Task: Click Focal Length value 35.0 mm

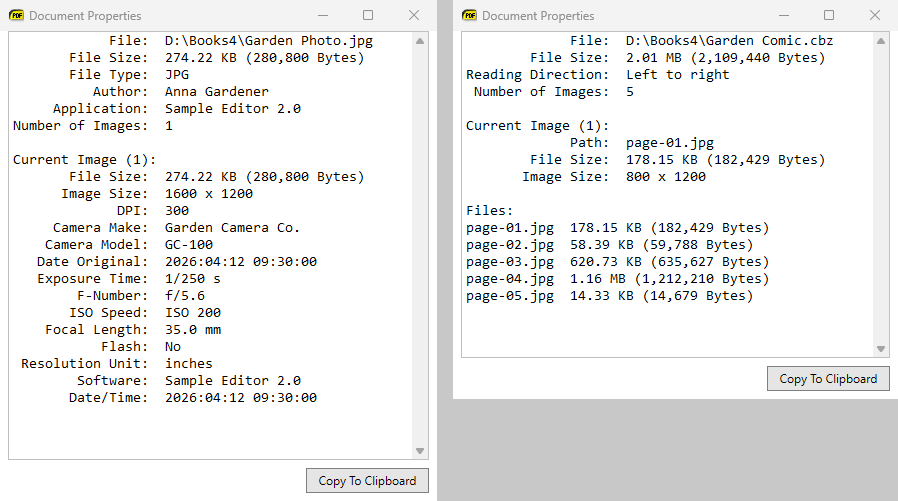Action: pos(193,330)
